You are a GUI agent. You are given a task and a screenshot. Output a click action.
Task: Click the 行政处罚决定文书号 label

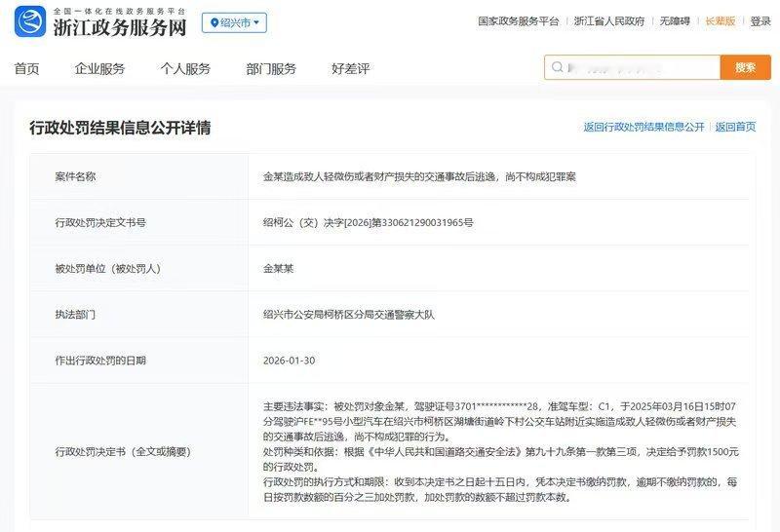[x=100, y=222]
